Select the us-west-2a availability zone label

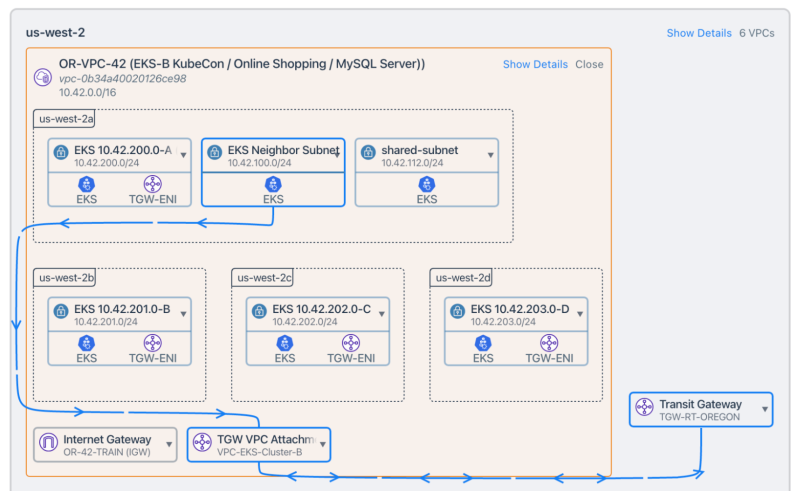(64, 119)
